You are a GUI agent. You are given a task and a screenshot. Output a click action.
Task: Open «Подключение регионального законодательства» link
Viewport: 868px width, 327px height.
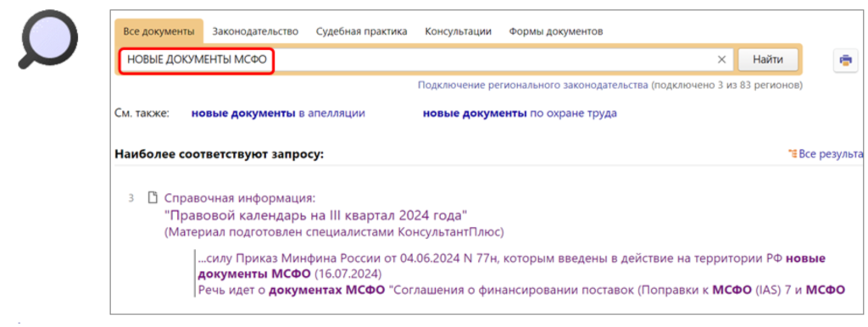(532, 86)
